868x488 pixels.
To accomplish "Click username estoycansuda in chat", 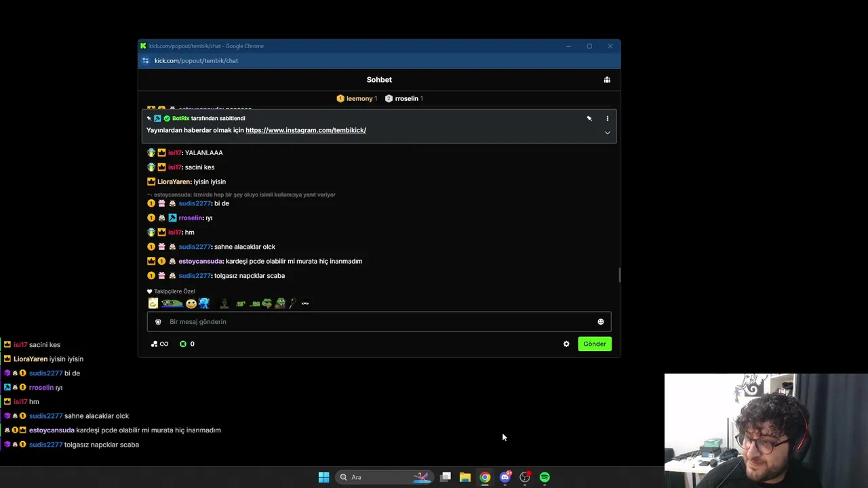I will tap(200, 261).
